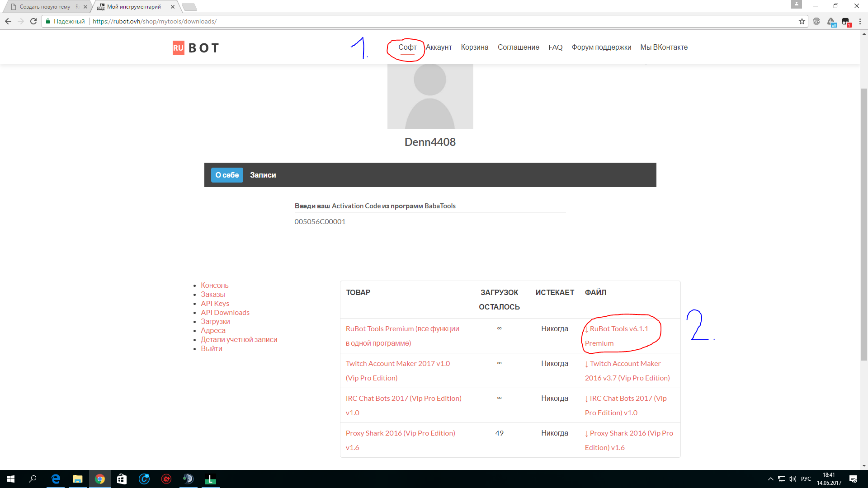
Task: Click the Adblock extension icon
Action: pos(816,21)
